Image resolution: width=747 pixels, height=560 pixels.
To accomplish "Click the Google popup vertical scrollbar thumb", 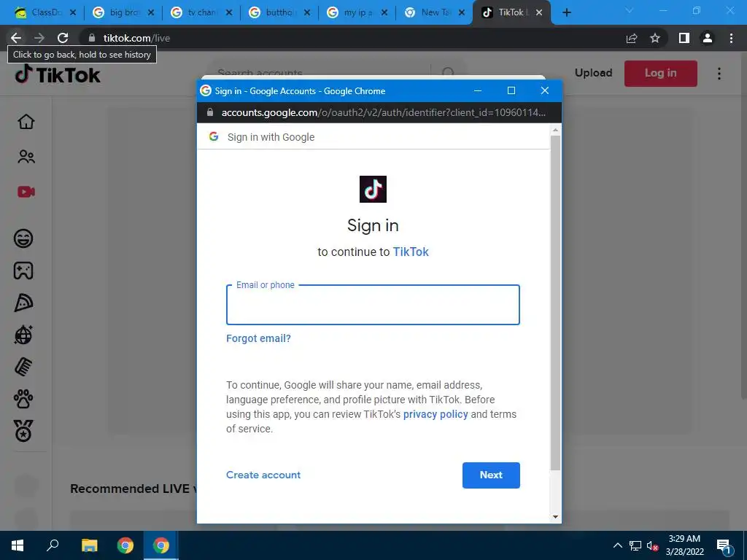I will 555,303.
